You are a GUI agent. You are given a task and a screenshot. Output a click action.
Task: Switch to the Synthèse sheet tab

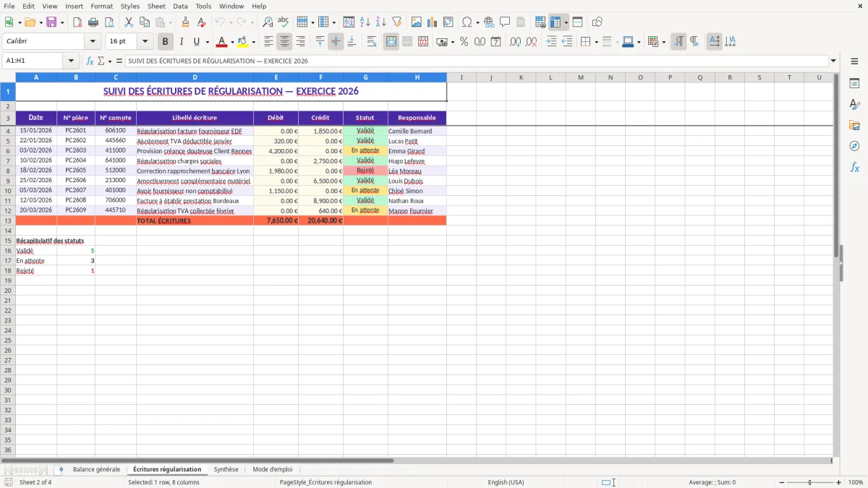(x=226, y=470)
